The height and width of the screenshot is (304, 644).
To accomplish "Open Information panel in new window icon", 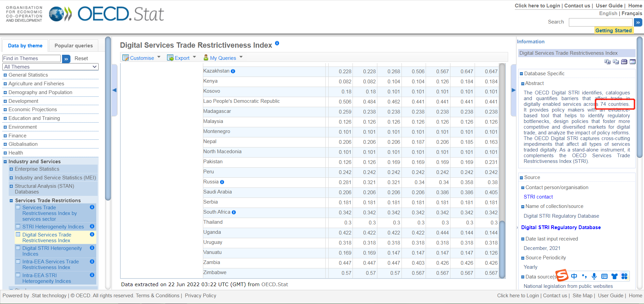I will (632, 61).
